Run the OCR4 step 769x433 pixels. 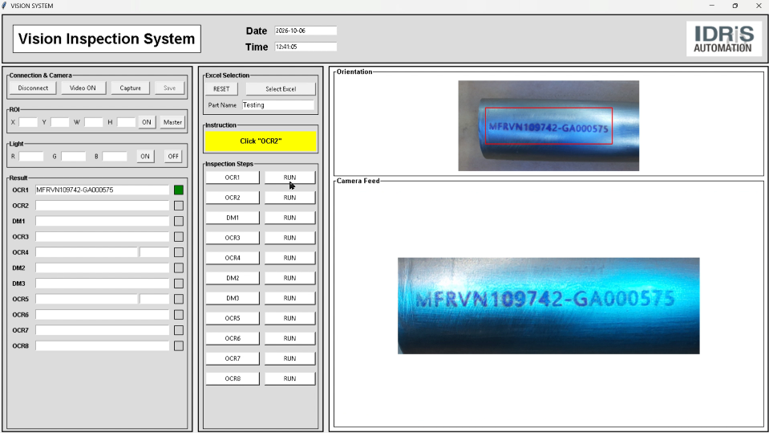coord(290,258)
